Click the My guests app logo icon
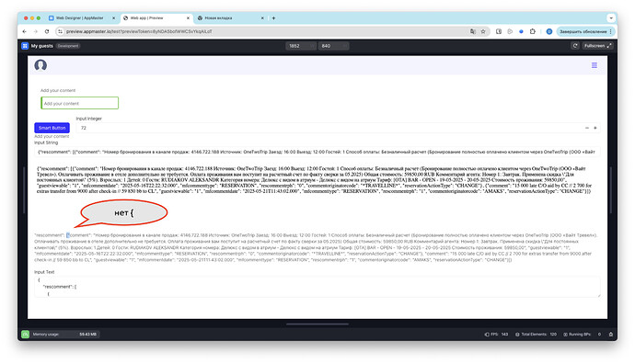This screenshot has height=364, width=635. click(x=25, y=46)
